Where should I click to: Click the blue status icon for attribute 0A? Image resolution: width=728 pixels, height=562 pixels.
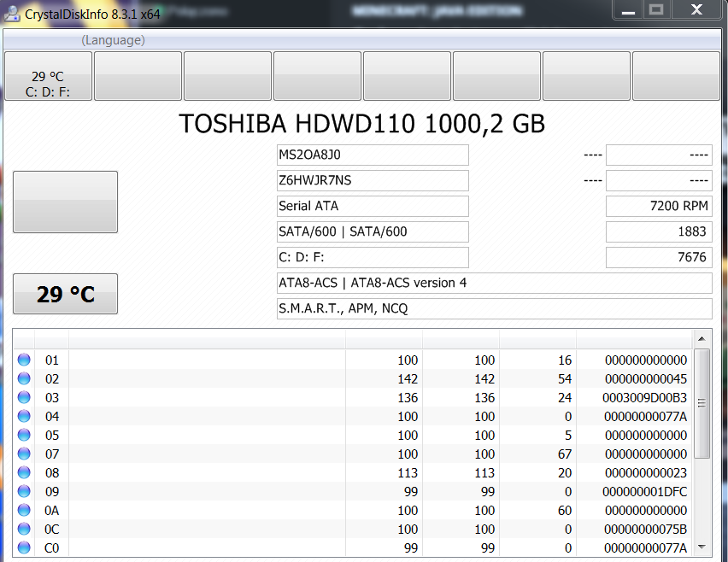24,510
